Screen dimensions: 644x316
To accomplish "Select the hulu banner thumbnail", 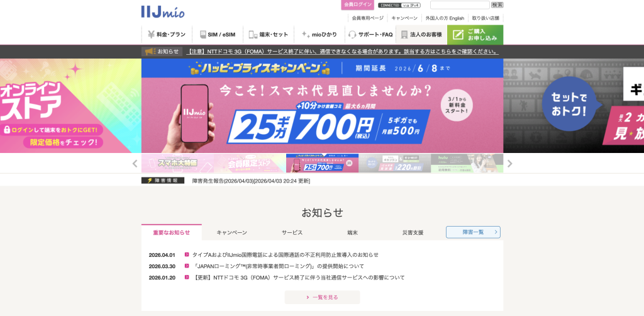I will click(x=467, y=163).
